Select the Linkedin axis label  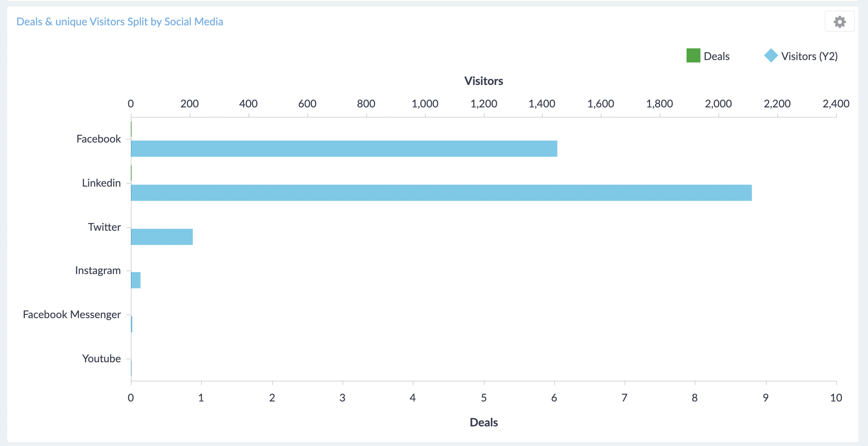(x=101, y=183)
